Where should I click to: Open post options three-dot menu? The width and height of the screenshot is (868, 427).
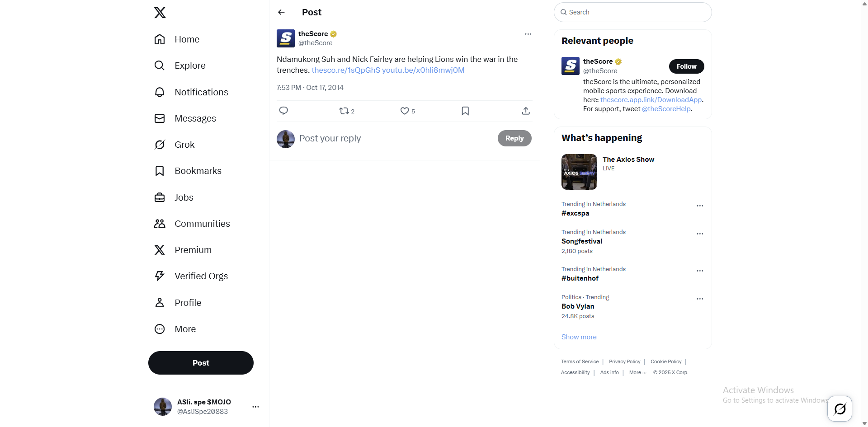(528, 34)
